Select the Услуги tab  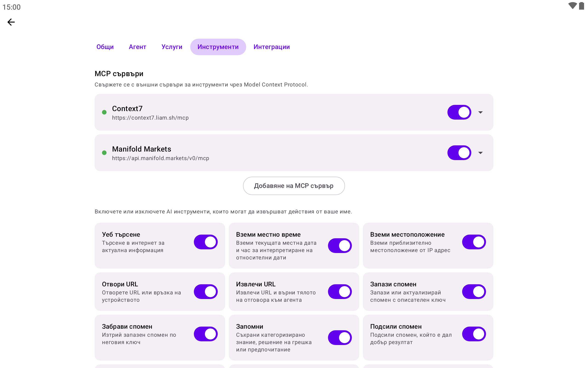(172, 47)
